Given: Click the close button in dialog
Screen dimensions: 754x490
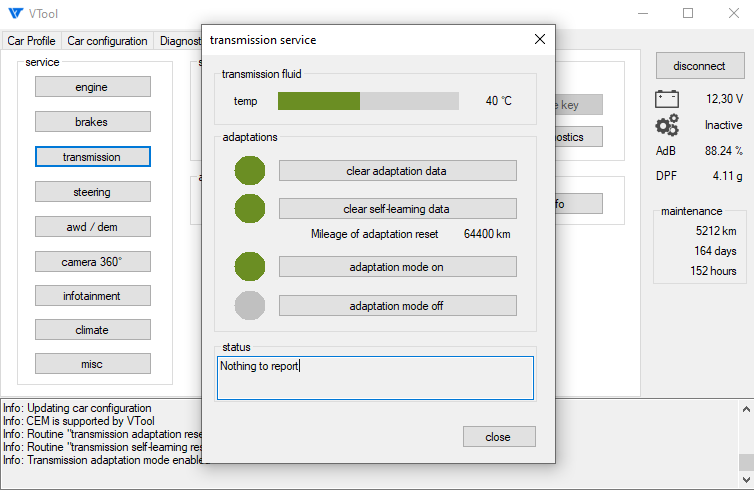Looking at the screenshot, I should (x=498, y=437).
